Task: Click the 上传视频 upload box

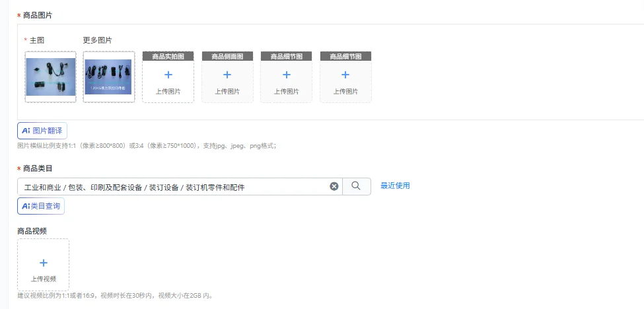Action: pos(43,265)
